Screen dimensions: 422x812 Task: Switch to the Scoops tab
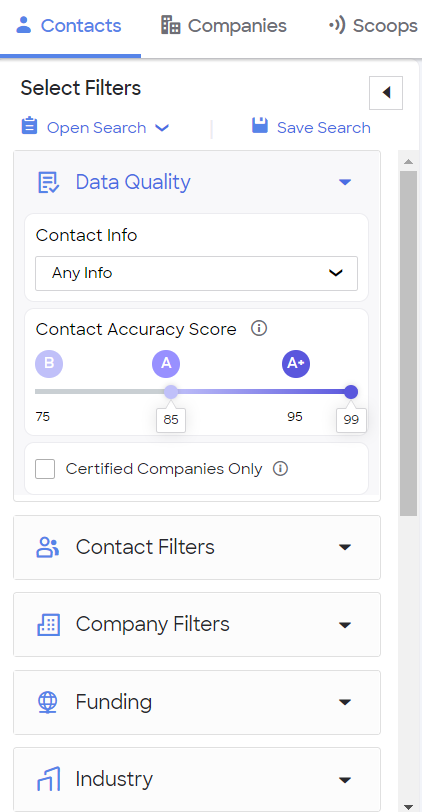pyautogui.click(x=373, y=25)
